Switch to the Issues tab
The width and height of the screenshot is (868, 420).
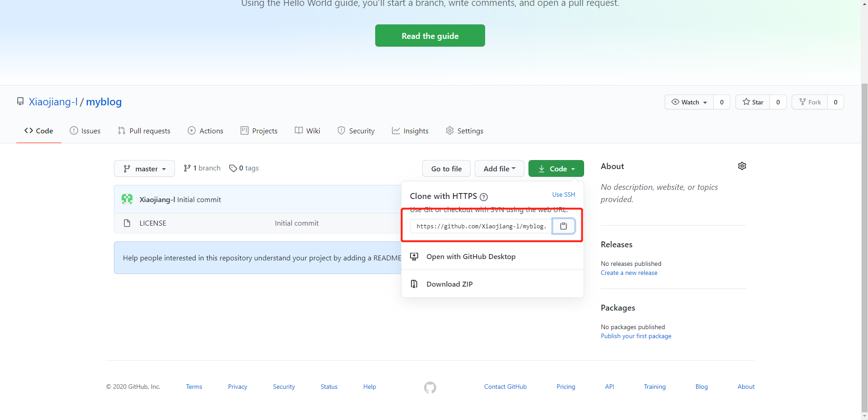(85, 131)
